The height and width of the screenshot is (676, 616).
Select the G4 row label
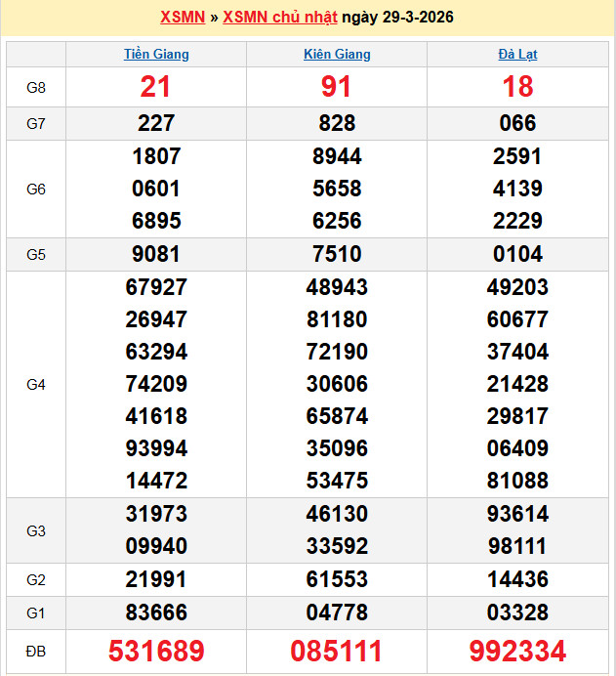click(x=36, y=384)
